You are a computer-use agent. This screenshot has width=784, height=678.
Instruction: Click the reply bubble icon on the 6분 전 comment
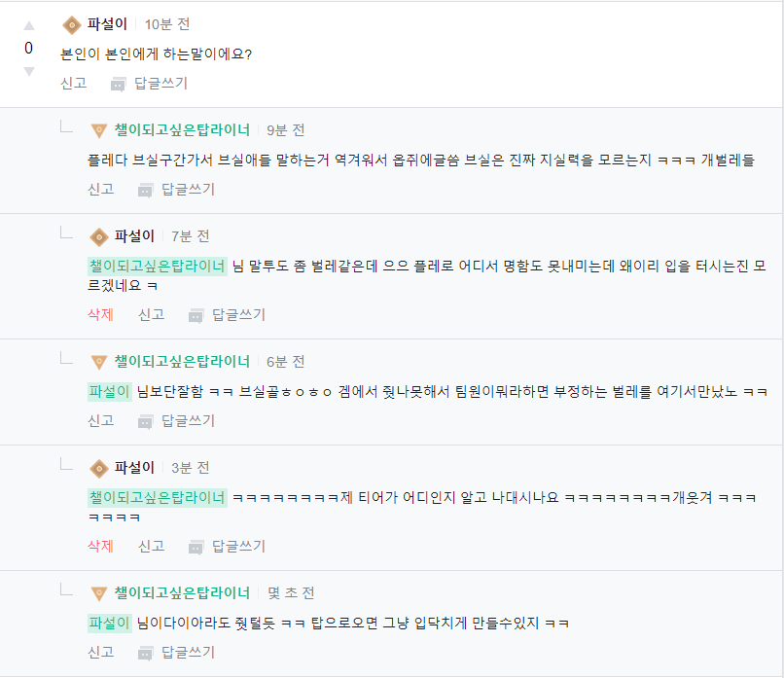pos(144,421)
